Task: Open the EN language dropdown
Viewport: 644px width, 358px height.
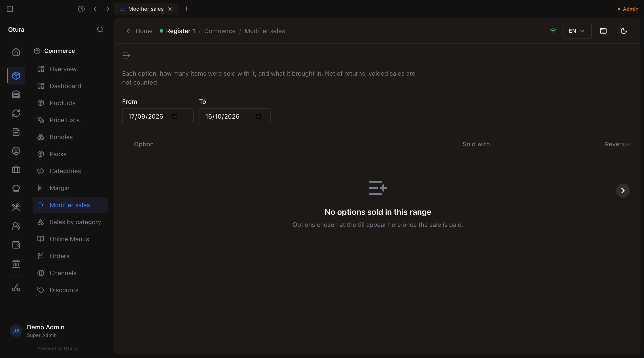Action: (x=577, y=31)
